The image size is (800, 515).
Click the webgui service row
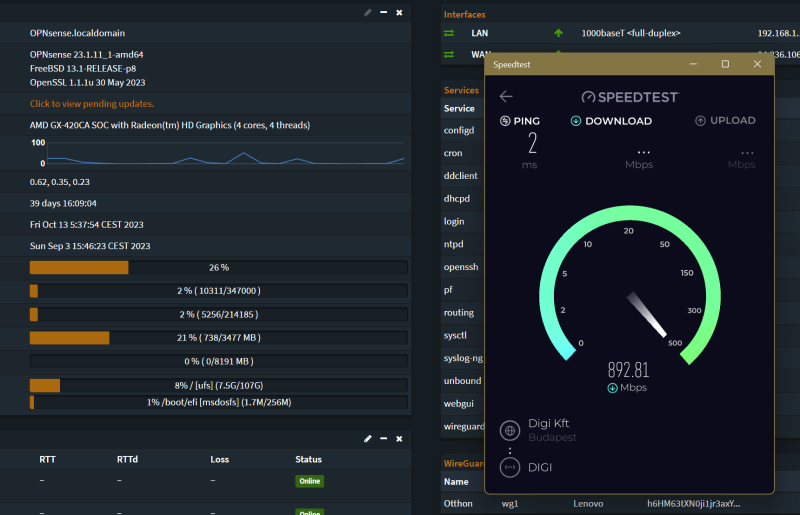(x=462, y=404)
